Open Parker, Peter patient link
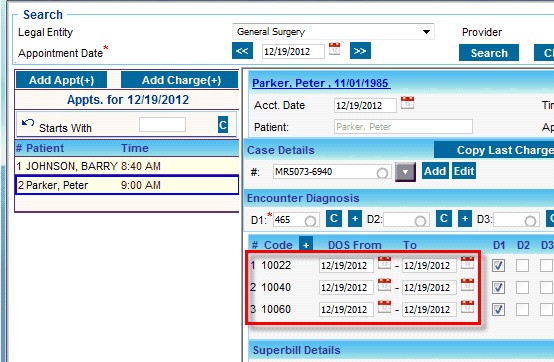Screen dimensions: 554x362 (321, 83)
